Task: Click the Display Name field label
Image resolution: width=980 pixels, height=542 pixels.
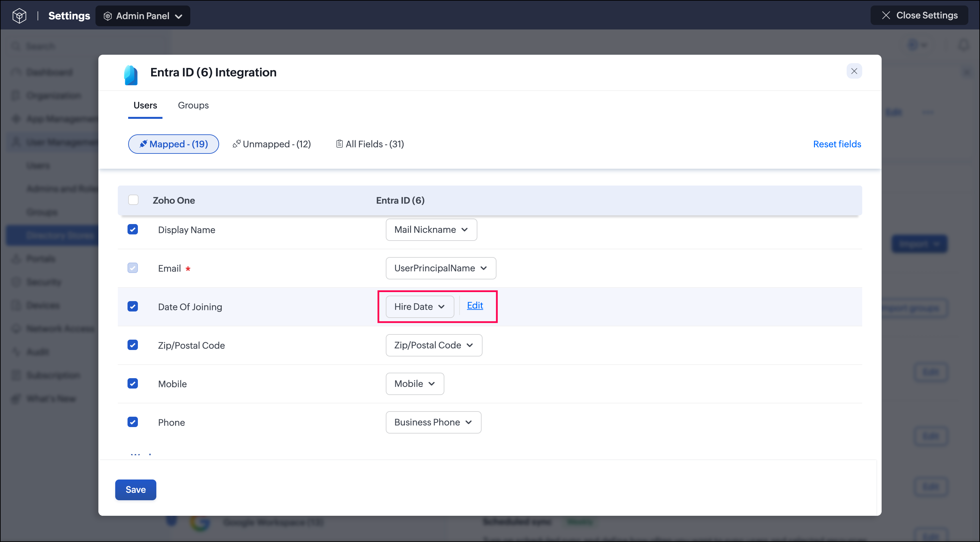Action: pyautogui.click(x=186, y=230)
